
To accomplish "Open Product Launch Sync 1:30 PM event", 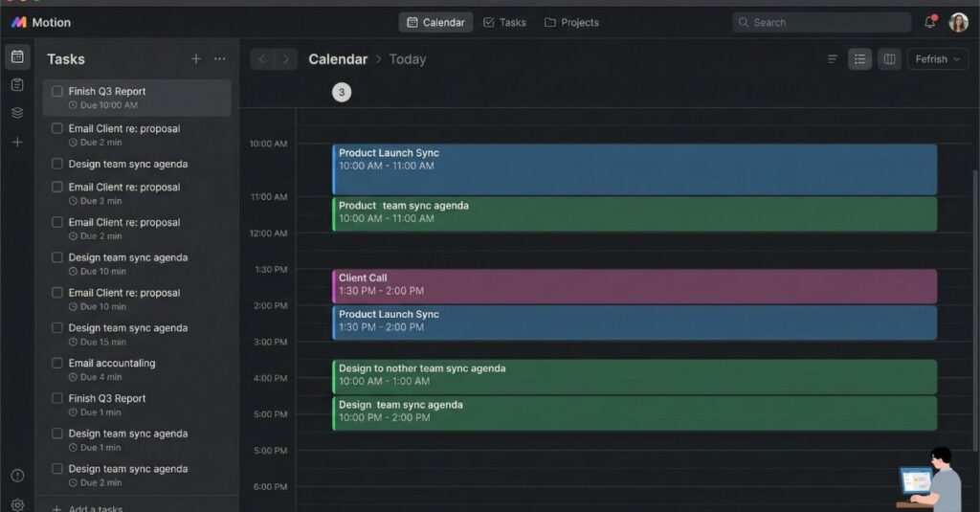I will [x=635, y=323].
